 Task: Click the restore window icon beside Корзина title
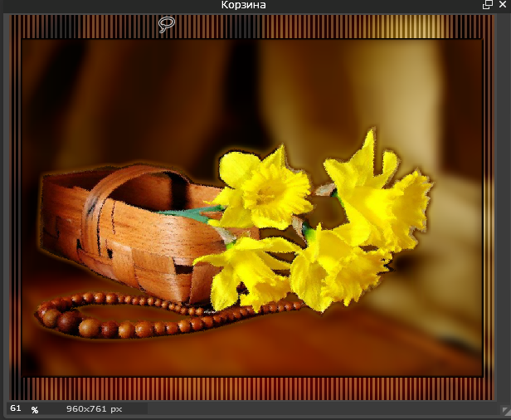click(x=488, y=5)
